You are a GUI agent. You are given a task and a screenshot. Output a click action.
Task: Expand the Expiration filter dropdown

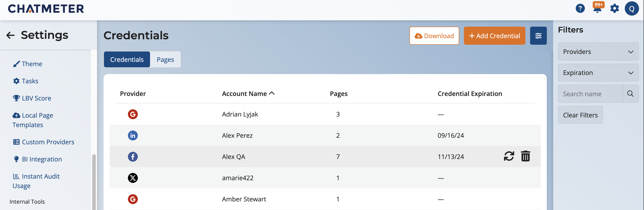coord(598,73)
